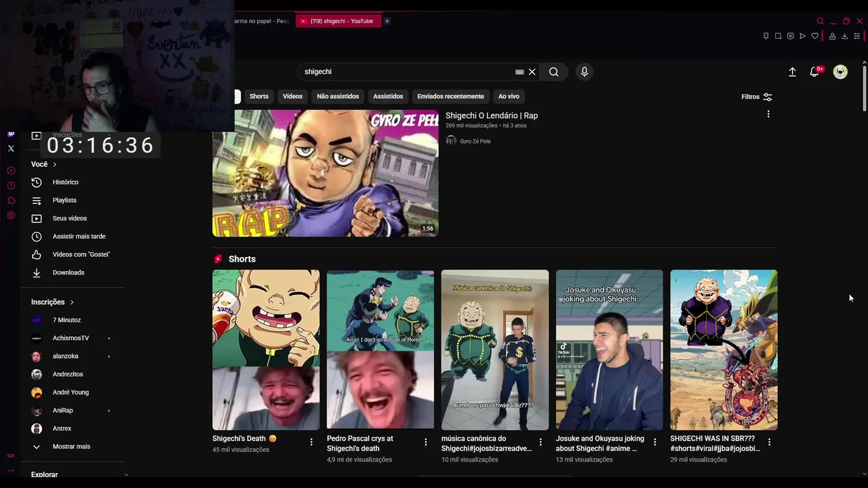Screen dimensions: 868x488
Task: Expand the Você section
Action: (x=44, y=164)
